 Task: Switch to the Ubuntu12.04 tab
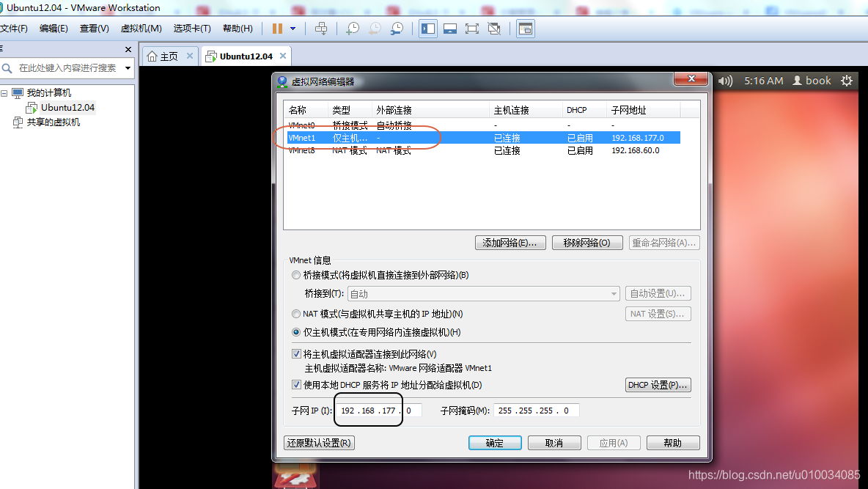point(246,56)
